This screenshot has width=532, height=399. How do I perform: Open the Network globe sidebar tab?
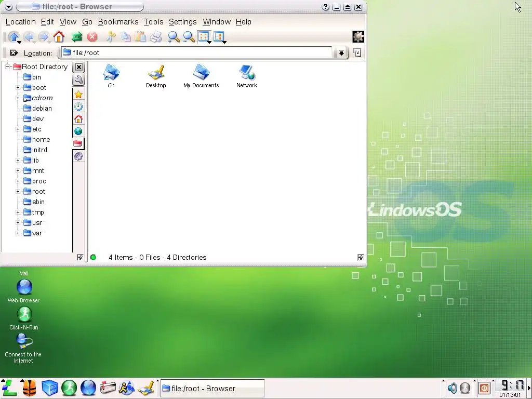[78, 131]
